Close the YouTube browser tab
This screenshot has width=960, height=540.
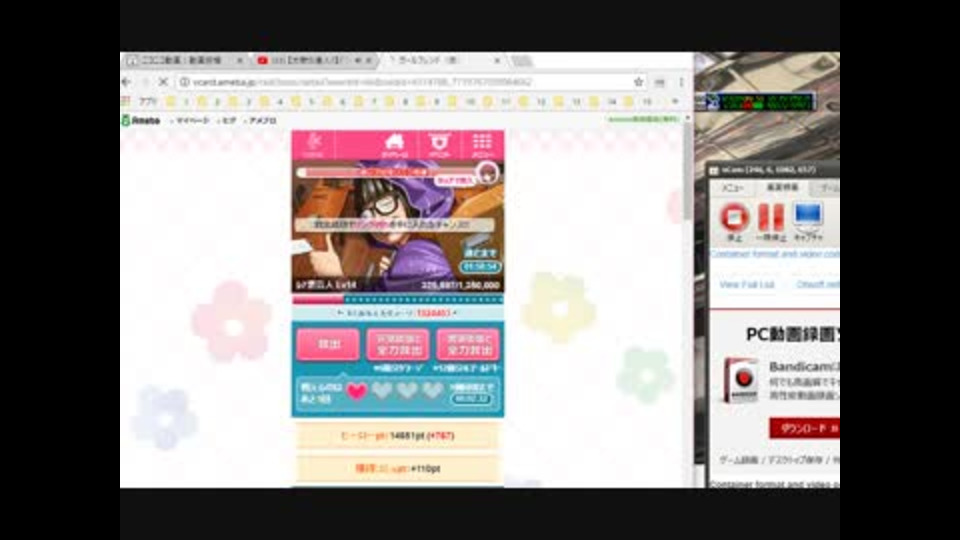pyautogui.click(x=369, y=60)
